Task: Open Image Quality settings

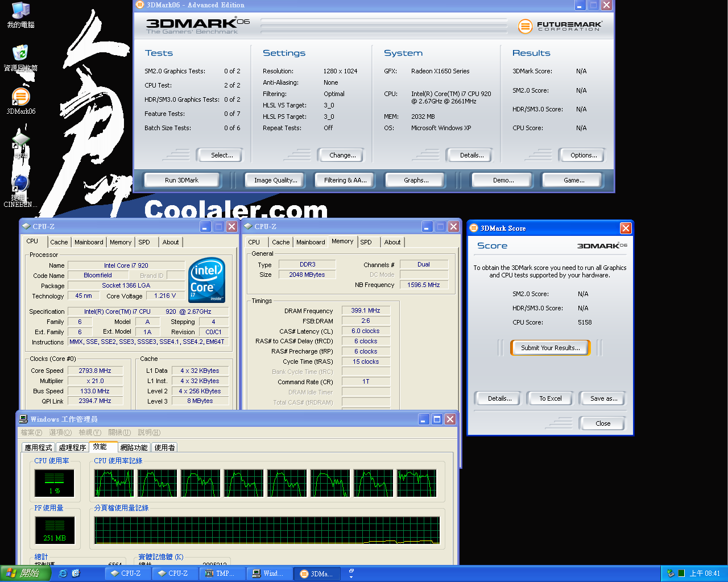Action: (275, 180)
